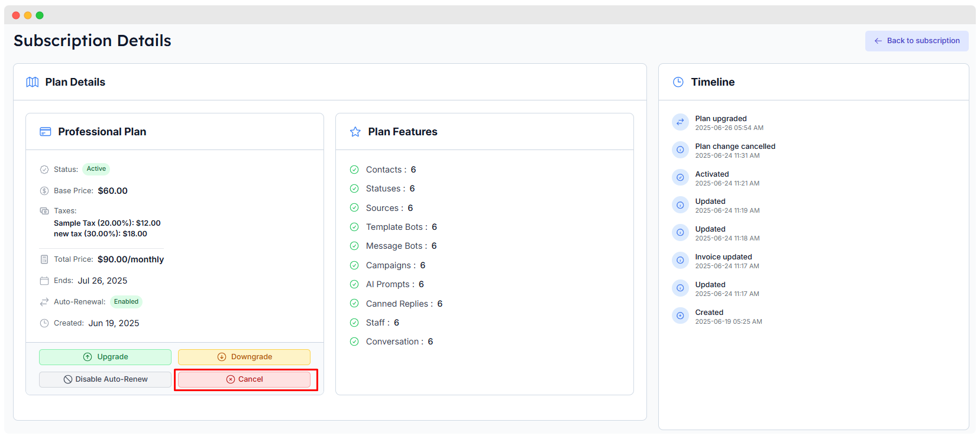Click the arrows icon next to Auto-Renewal
The width and height of the screenshot is (980, 439).
tap(44, 302)
